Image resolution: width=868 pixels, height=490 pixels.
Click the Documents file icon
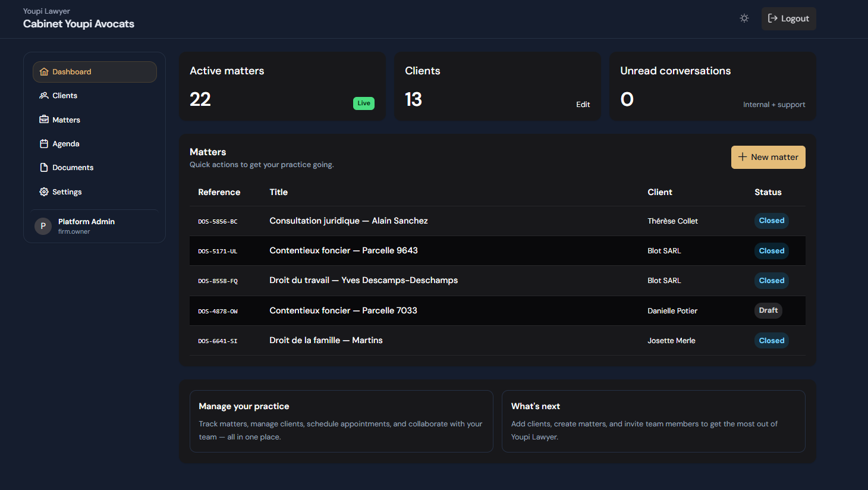point(44,168)
